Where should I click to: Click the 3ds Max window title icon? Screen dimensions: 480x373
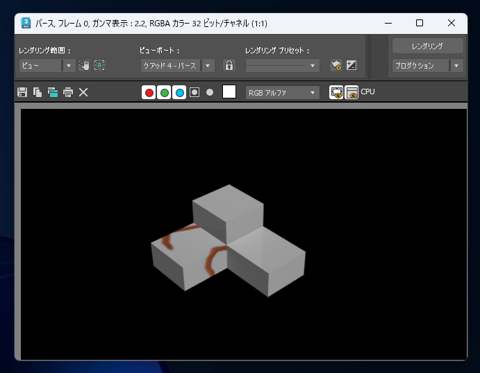[x=26, y=23]
